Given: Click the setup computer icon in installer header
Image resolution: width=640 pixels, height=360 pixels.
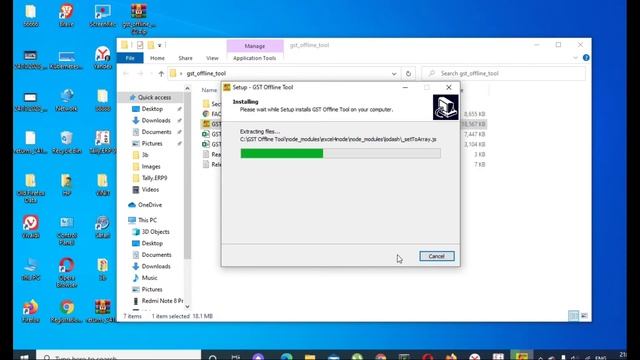Looking at the screenshot, I should [x=445, y=107].
